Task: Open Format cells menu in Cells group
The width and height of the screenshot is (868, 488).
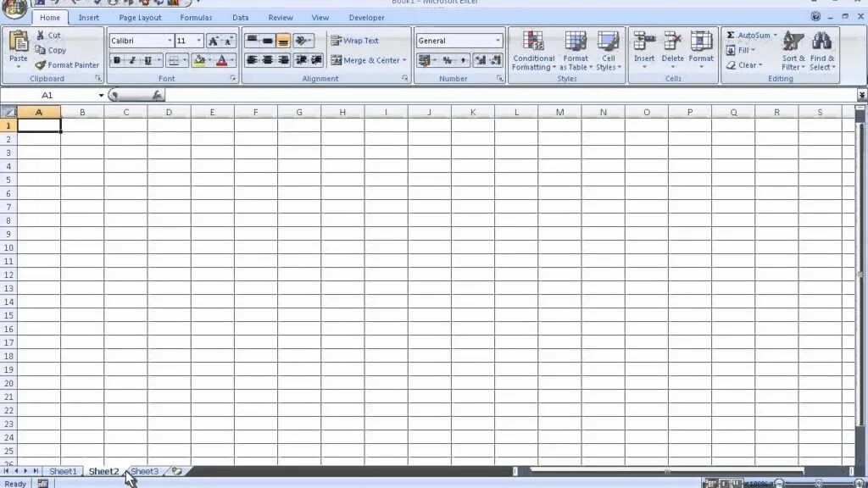Action: [701, 50]
